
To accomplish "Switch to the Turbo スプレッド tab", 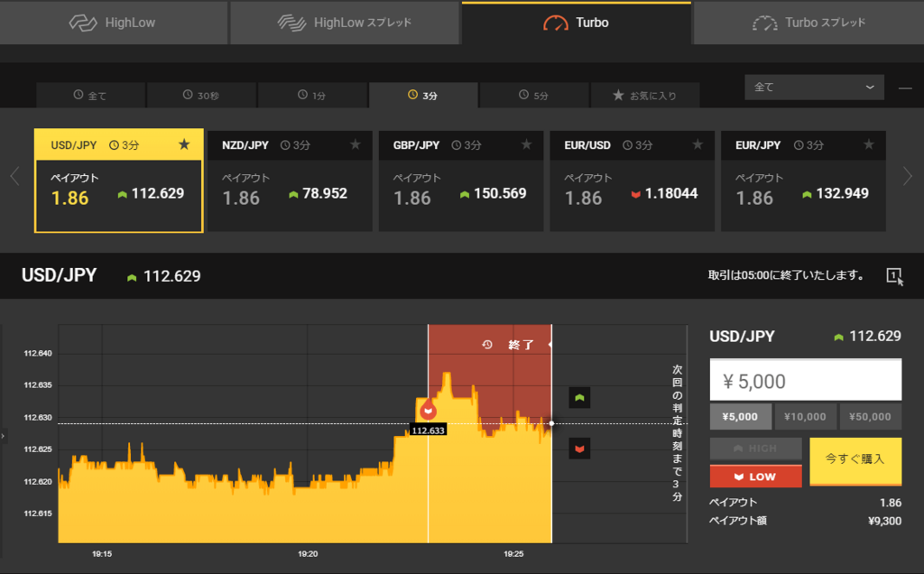I will point(808,22).
